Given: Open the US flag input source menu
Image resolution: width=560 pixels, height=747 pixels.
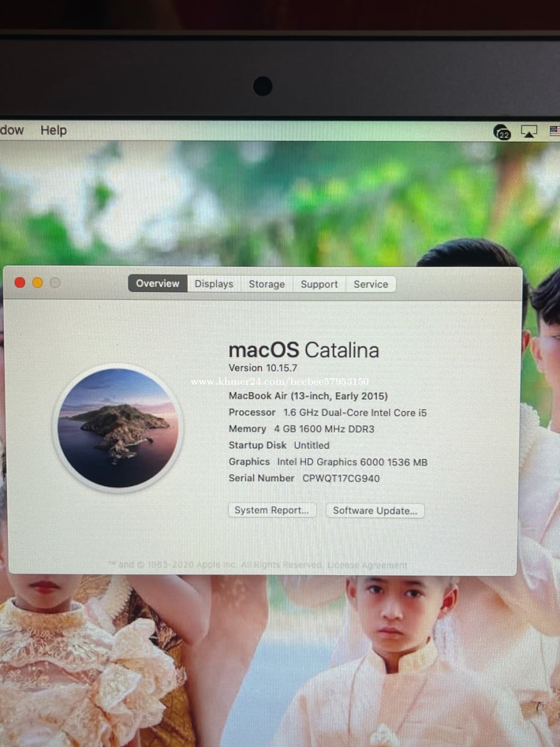Looking at the screenshot, I should [x=555, y=131].
